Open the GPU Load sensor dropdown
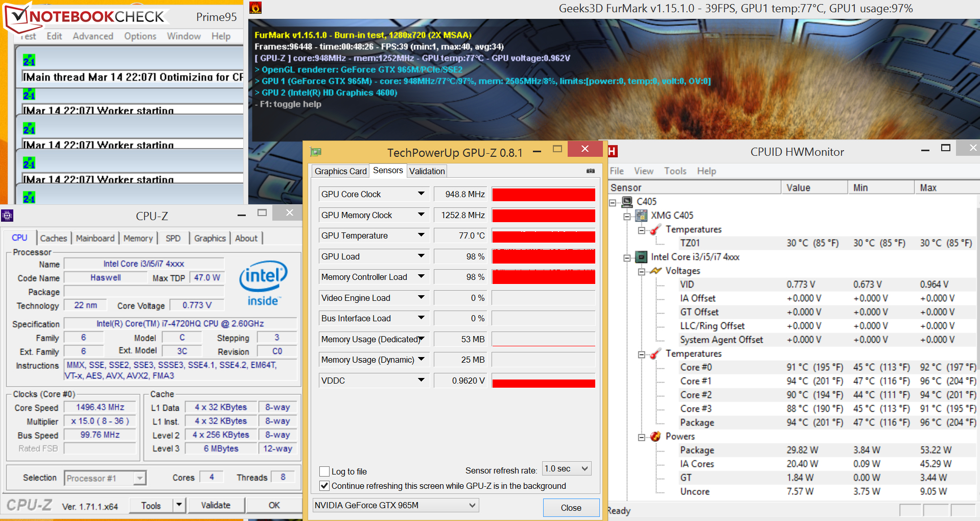Image resolution: width=980 pixels, height=521 pixels. point(421,256)
